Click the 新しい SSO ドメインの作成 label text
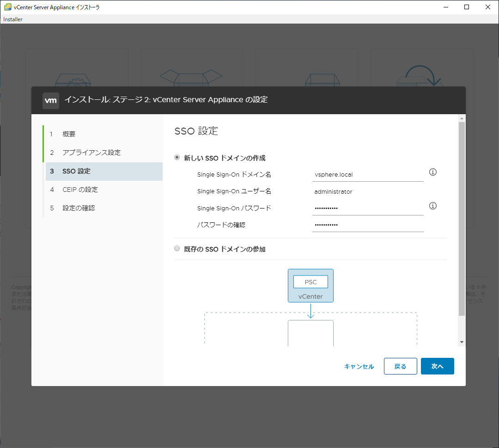This screenshot has width=499, height=448. pyautogui.click(x=225, y=158)
